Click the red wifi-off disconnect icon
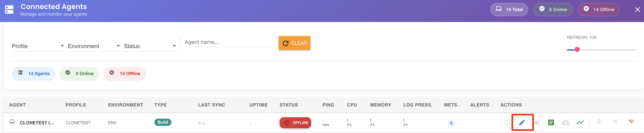This screenshot has height=133, width=644. point(631,122)
